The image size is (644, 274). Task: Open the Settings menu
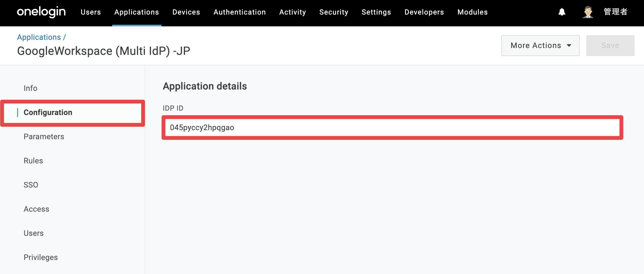coord(376,12)
